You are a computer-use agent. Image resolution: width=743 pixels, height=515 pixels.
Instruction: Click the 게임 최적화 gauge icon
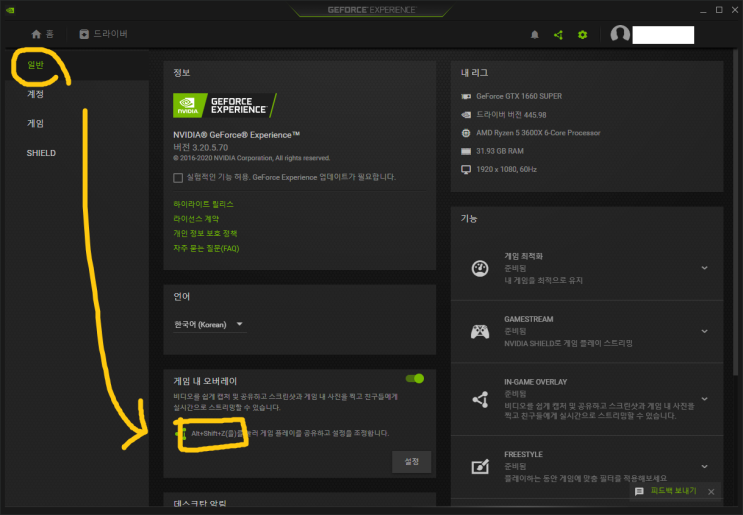click(x=480, y=269)
